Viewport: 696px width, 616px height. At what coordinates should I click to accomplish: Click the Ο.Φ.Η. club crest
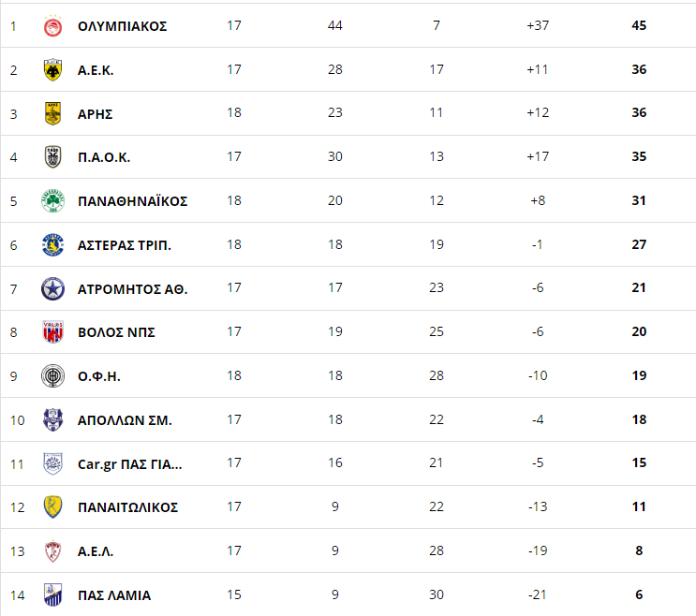52,376
